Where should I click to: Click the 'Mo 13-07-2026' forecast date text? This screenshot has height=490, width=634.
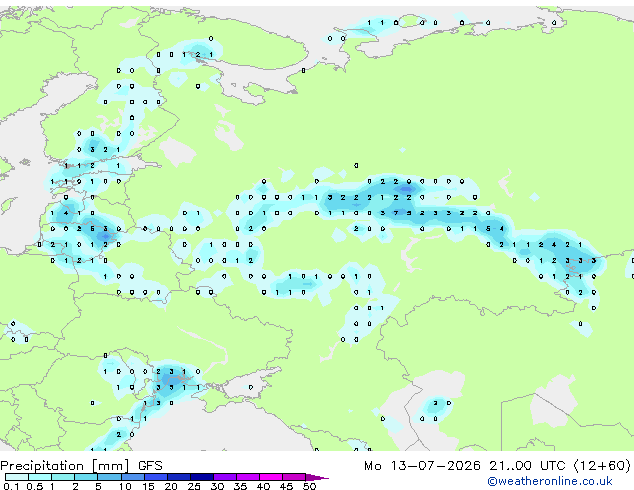[422, 465]
